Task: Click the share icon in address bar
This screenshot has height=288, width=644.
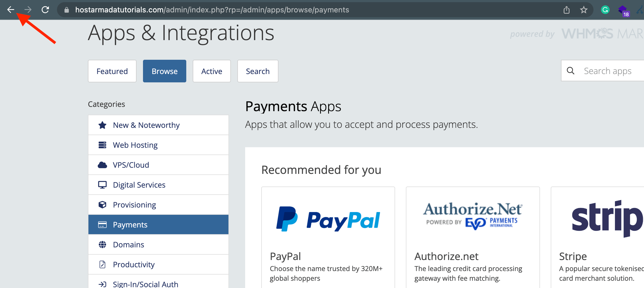Action: (x=566, y=10)
